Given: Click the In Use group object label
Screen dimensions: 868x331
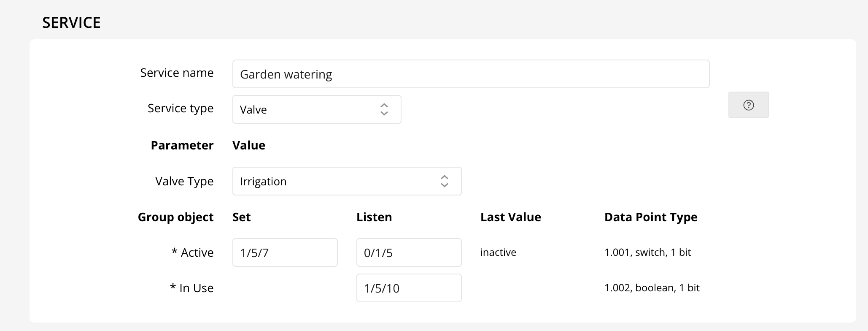Looking at the screenshot, I should [x=191, y=288].
